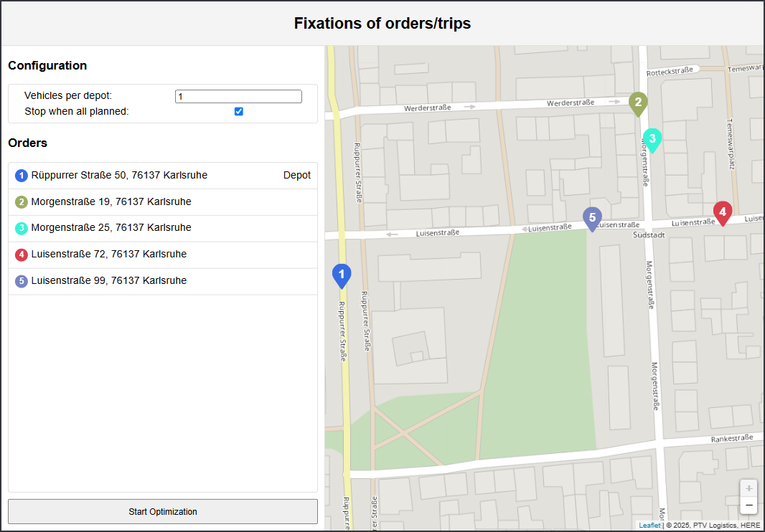Click purple number 5 badge in orders list
The height and width of the screenshot is (532, 765).
22,281
